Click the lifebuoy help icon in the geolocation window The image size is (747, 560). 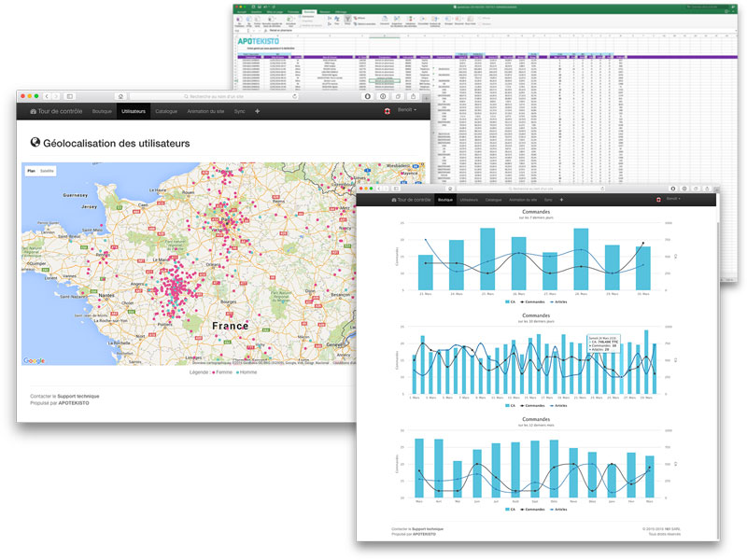coord(388,111)
